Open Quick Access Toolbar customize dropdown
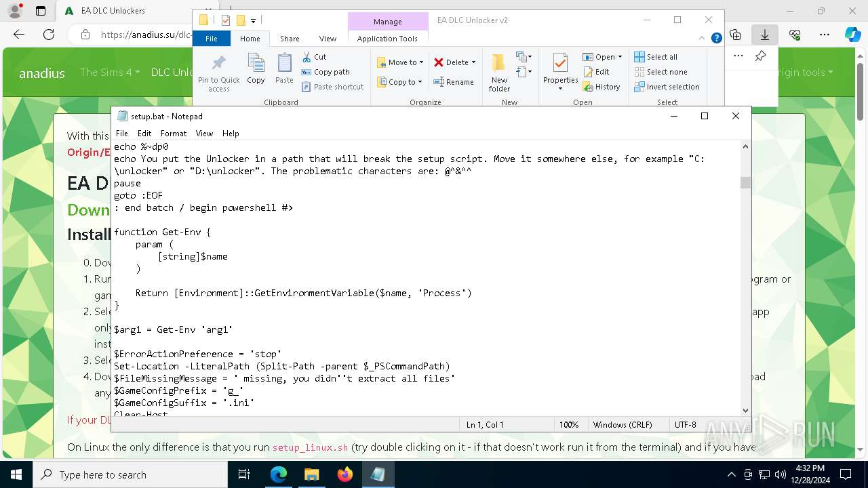Viewport: 868px width, 488px height. [253, 20]
